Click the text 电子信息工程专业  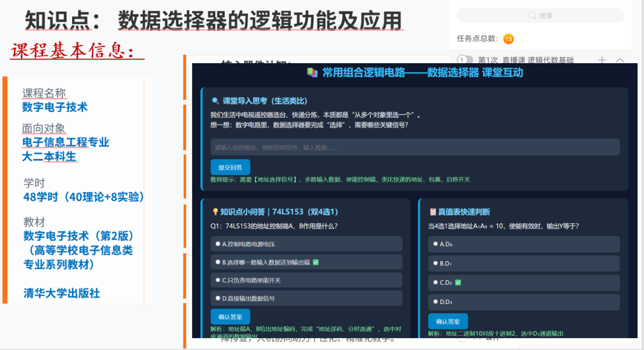coord(66,142)
